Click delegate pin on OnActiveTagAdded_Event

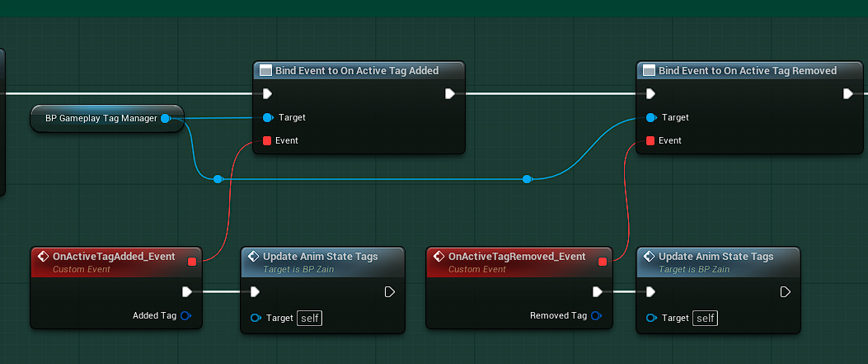click(192, 262)
